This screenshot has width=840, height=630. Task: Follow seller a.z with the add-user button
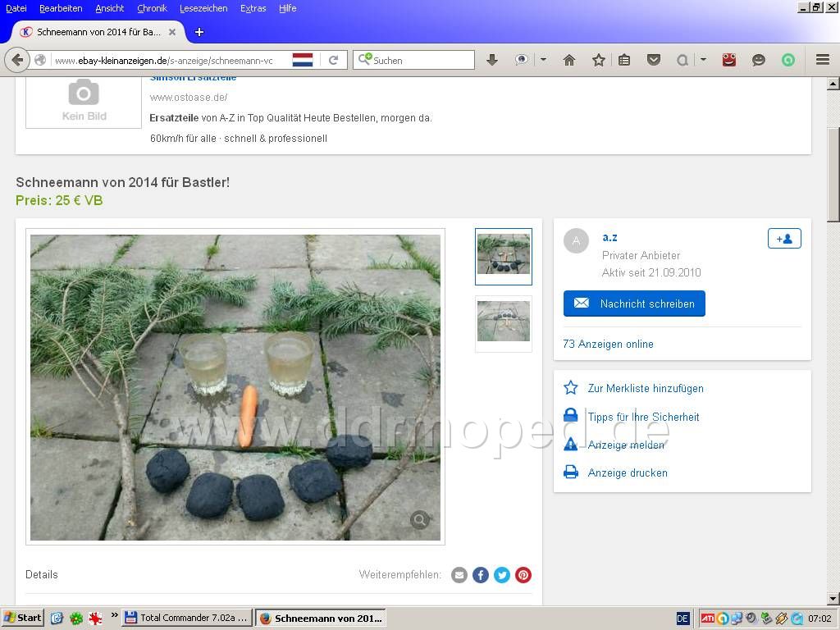(x=783, y=239)
